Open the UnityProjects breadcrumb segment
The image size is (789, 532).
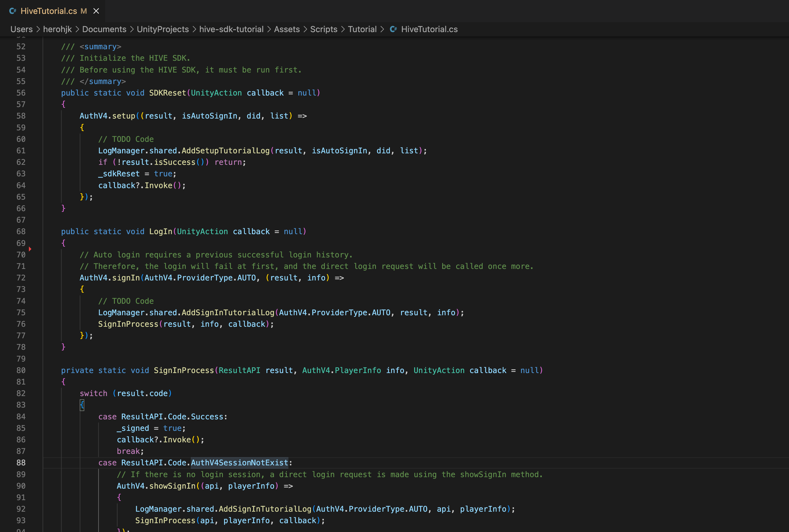pyautogui.click(x=163, y=29)
